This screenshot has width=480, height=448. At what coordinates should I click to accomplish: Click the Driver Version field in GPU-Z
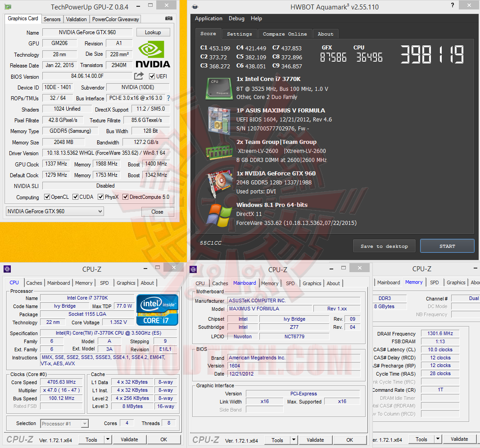coord(106,153)
